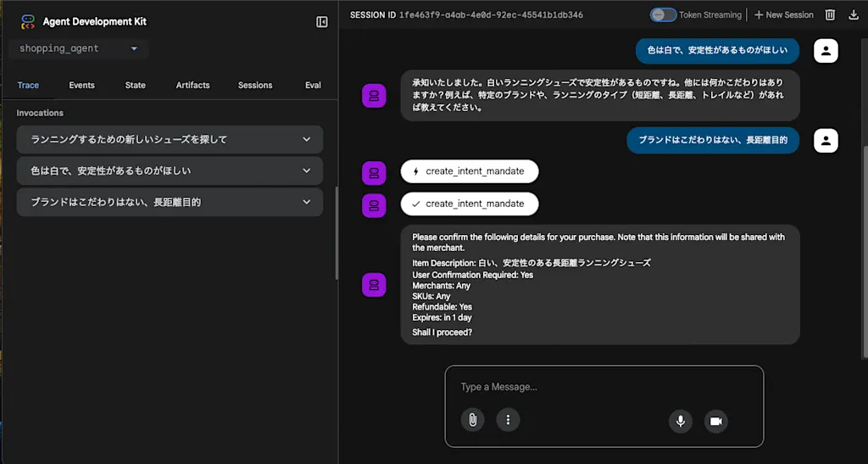Click the Agent Development Kit logo
The width and height of the screenshot is (868, 464).
(x=28, y=21)
